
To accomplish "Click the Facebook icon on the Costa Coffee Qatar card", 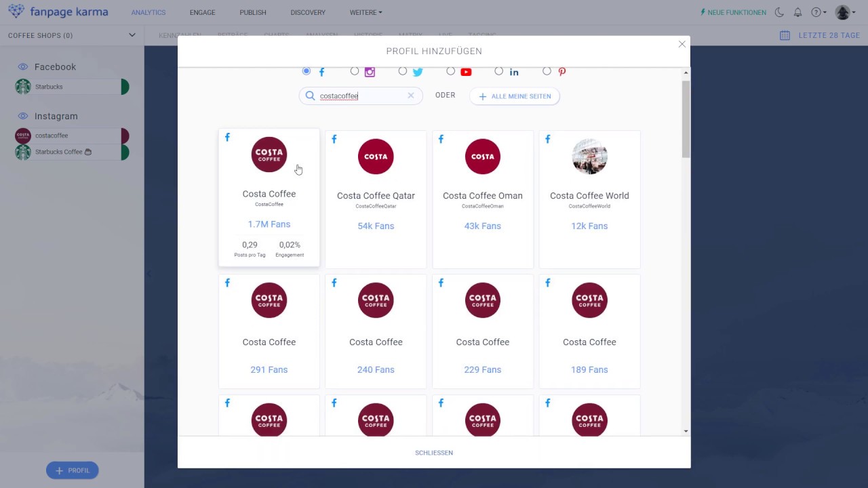I will pyautogui.click(x=334, y=139).
